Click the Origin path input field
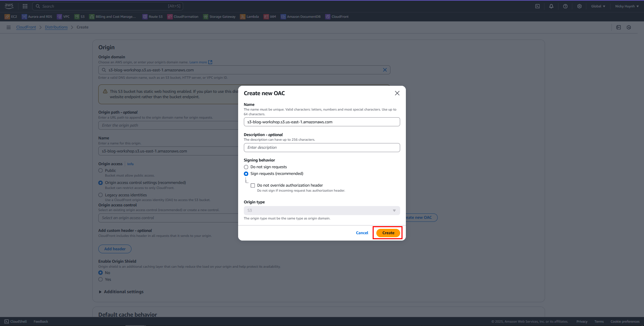 168,125
